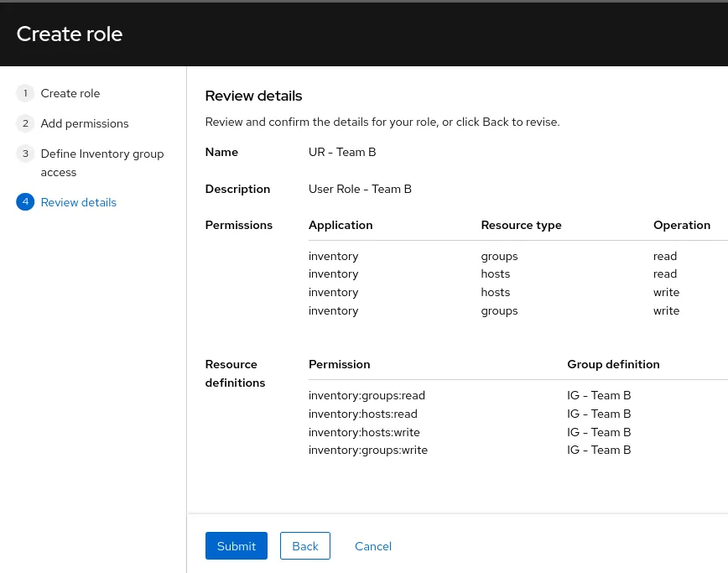Click the Group definition column header
The width and height of the screenshot is (728, 573).
coord(613,364)
